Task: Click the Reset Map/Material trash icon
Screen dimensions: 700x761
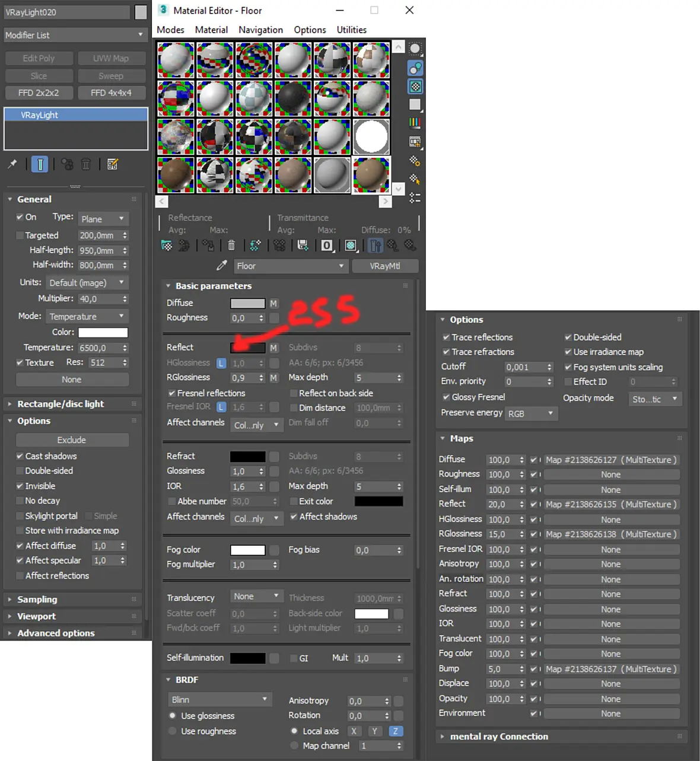Action: click(231, 245)
